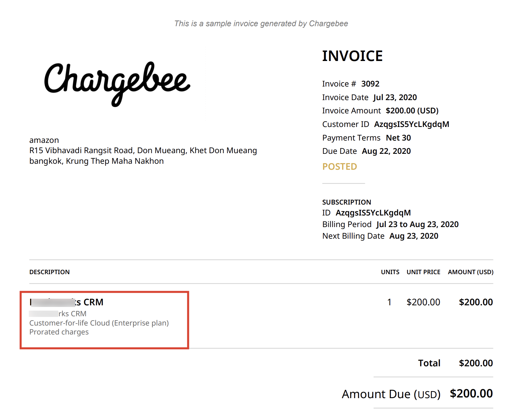Select invoice number 3092
520x420 pixels.
click(370, 84)
